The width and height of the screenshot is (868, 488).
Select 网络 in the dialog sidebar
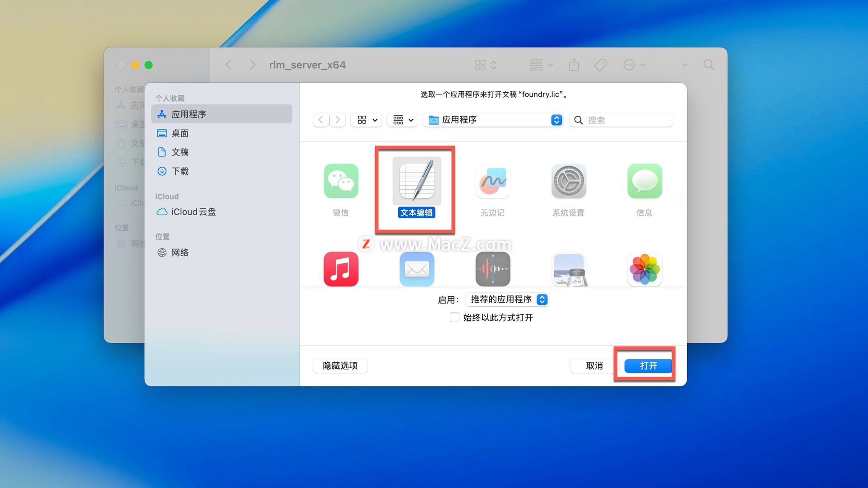(x=222, y=252)
